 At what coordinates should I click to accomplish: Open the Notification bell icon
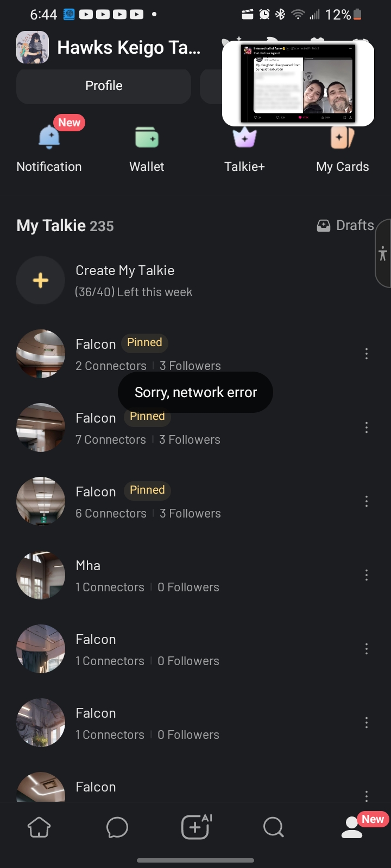tap(49, 137)
